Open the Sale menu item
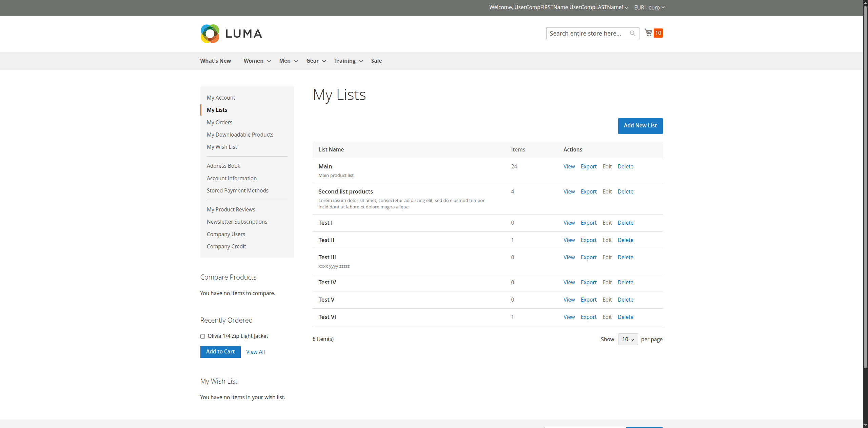 pyautogui.click(x=376, y=61)
